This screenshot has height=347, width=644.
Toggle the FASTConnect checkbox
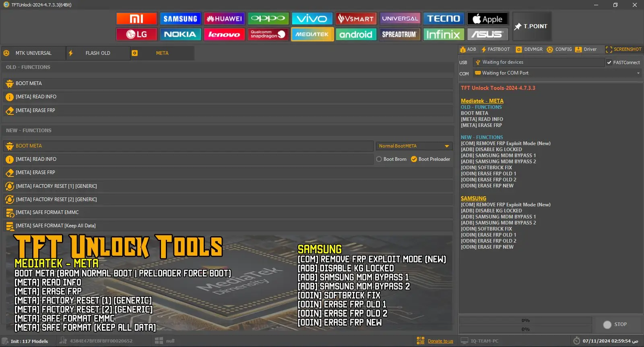(x=609, y=62)
